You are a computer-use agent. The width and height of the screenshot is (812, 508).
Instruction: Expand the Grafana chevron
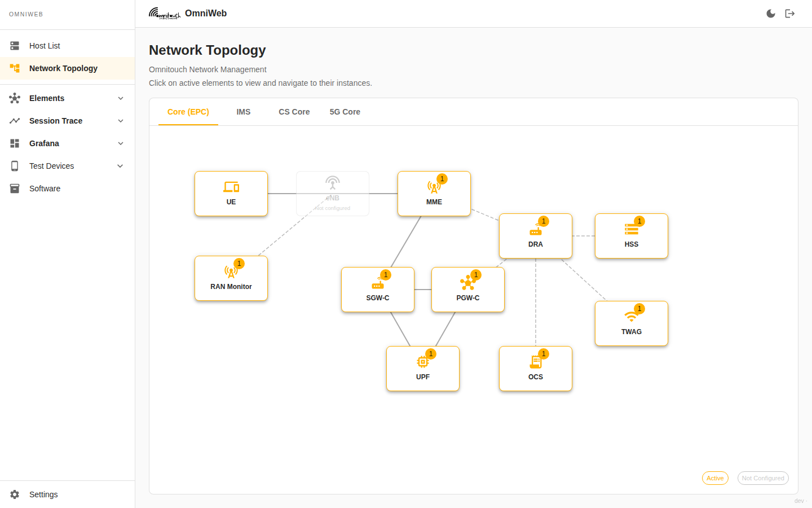[x=121, y=143]
